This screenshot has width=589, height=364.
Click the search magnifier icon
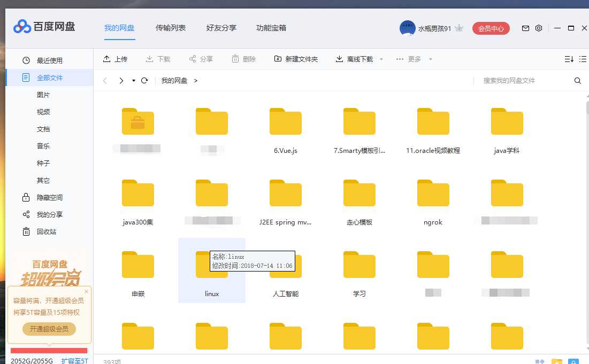click(x=578, y=81)
